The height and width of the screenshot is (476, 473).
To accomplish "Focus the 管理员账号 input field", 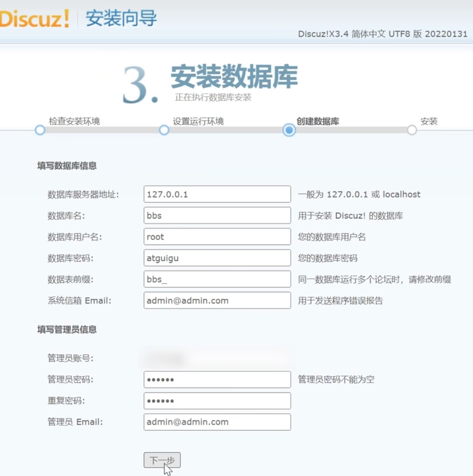I will point(217,359).
